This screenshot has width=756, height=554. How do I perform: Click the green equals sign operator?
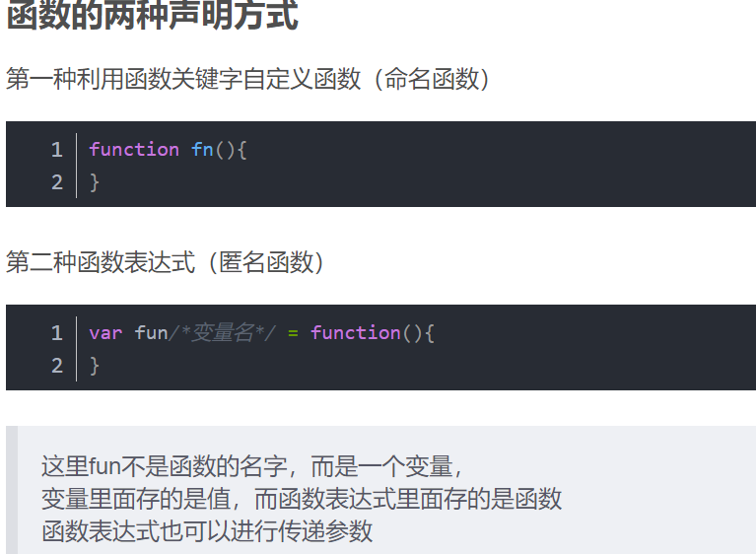point(293,333)
